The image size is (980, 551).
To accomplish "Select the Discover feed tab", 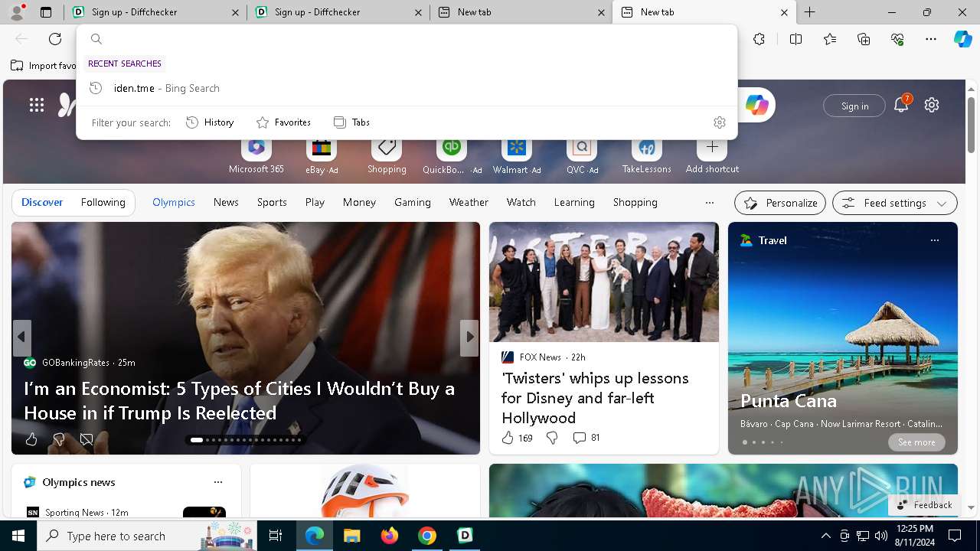I will click(x=42, y=202).
